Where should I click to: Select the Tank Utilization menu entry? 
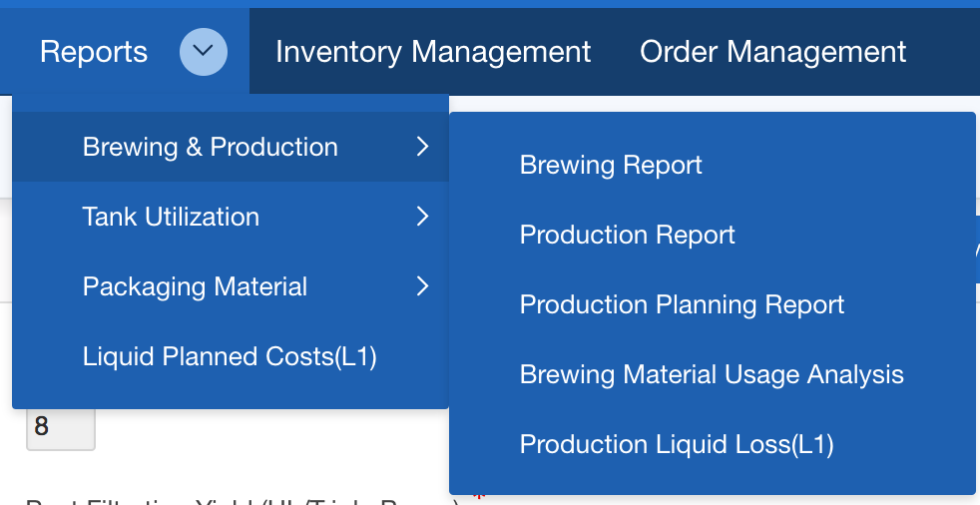click(x=171, y=217)
